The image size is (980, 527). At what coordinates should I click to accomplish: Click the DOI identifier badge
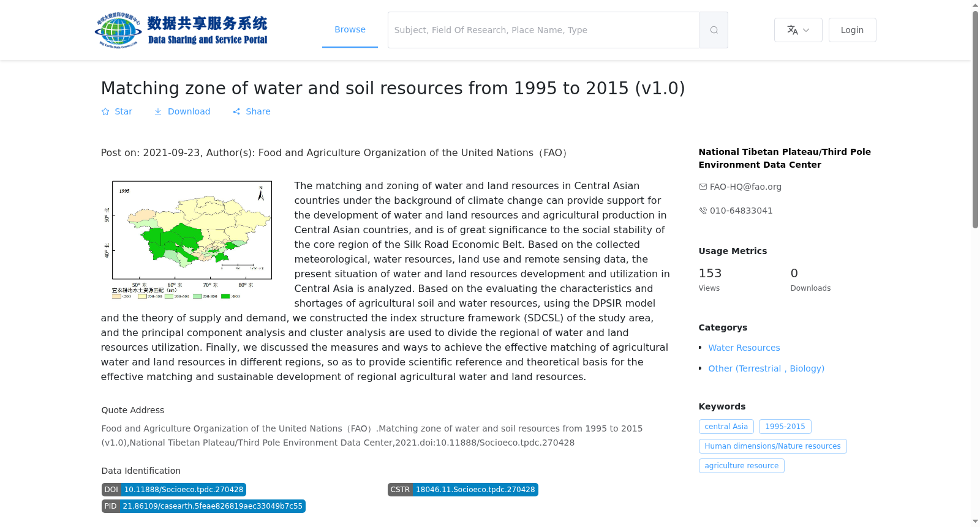click(x=174, y=490)
